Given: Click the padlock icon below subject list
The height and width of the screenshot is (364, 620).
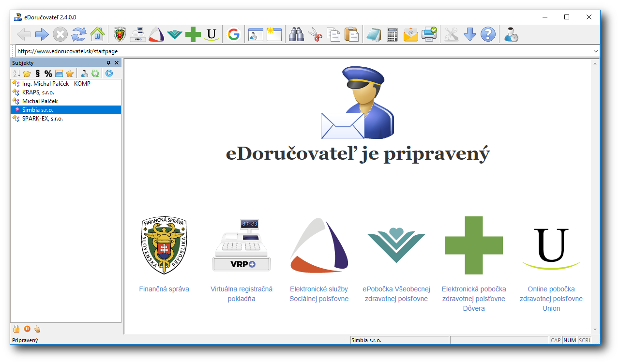Looking at the screenshot, I should 16,329.
